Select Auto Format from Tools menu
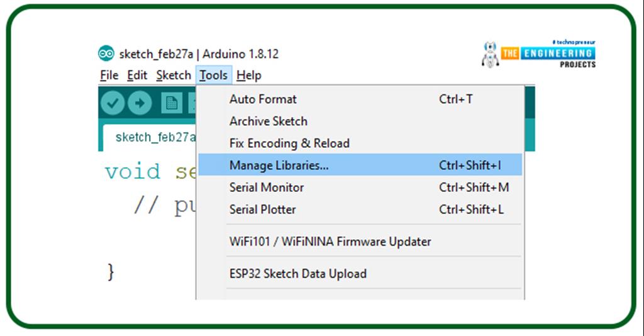 tap(360, 99)
